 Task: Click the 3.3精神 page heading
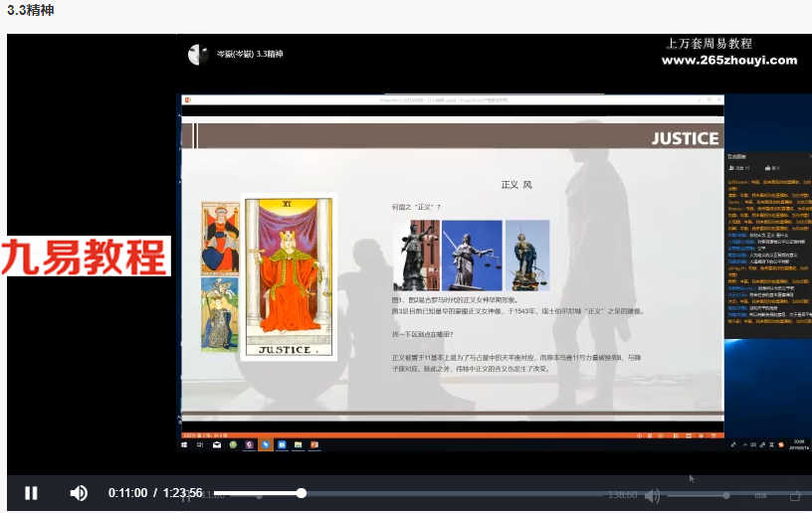[x=31, y=10]
